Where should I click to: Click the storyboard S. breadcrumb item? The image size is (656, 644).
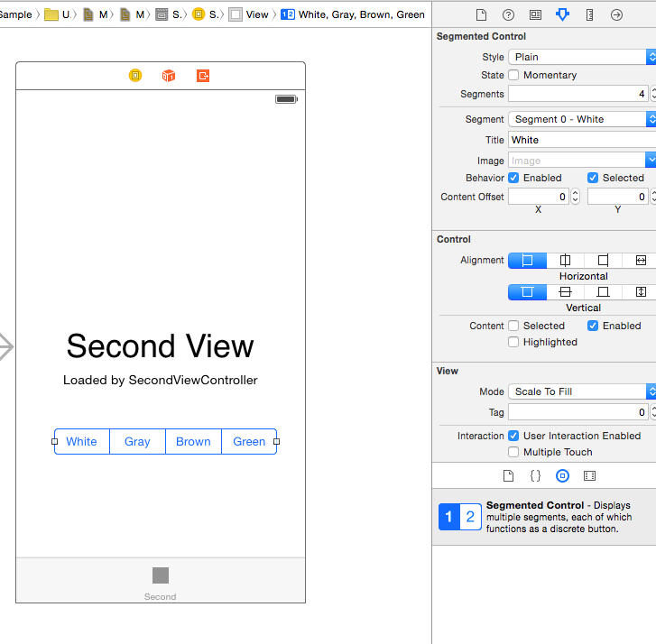[x=169, y=15]
